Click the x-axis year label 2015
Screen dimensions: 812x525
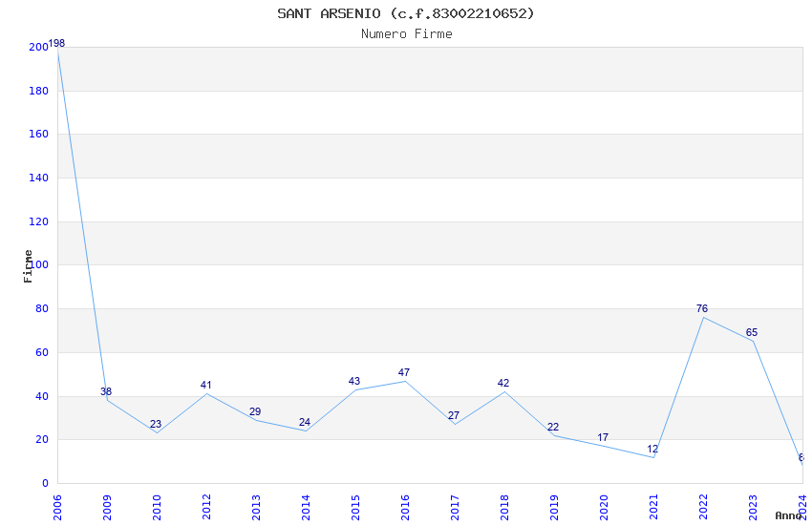tap(355, 508)
